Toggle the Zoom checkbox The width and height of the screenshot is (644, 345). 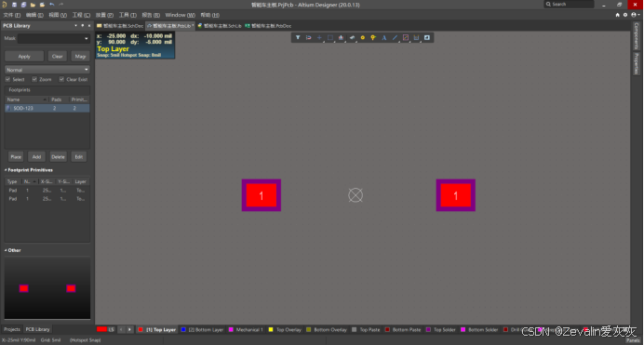tap(34, 79)
